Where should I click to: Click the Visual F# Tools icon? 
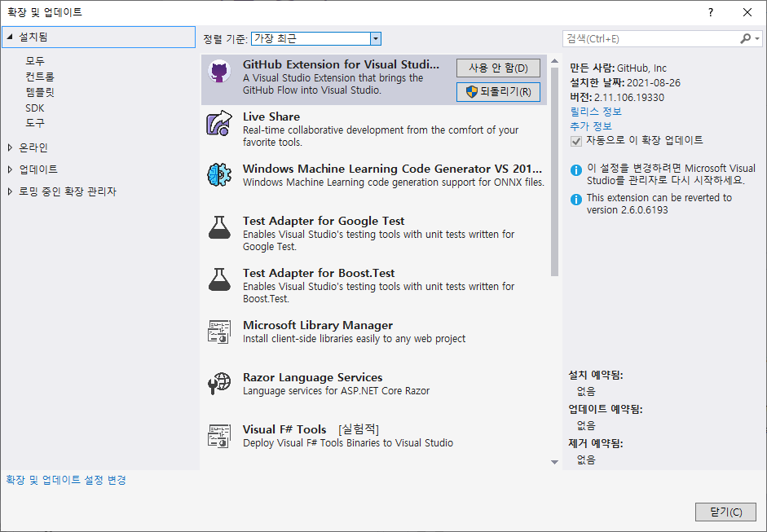(x=219, y=436)
